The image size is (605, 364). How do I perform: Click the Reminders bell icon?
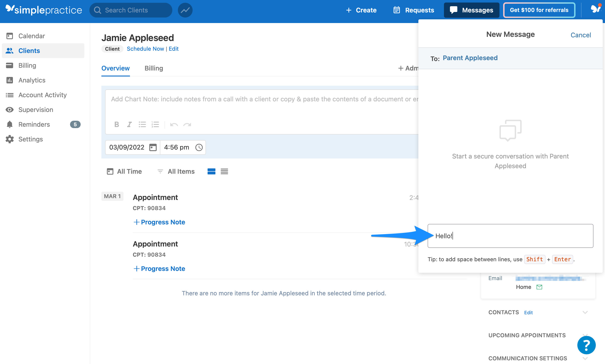(x=10, y=124)
